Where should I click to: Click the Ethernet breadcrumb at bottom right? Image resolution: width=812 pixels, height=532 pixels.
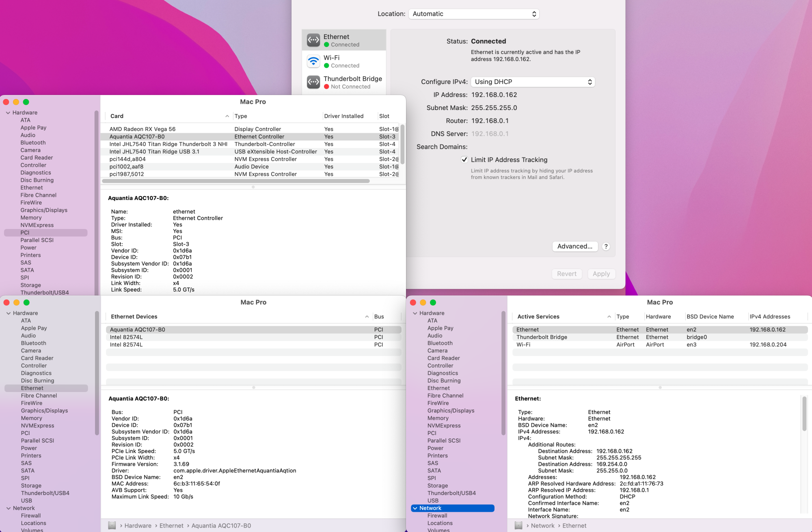[x=574, y=526]
